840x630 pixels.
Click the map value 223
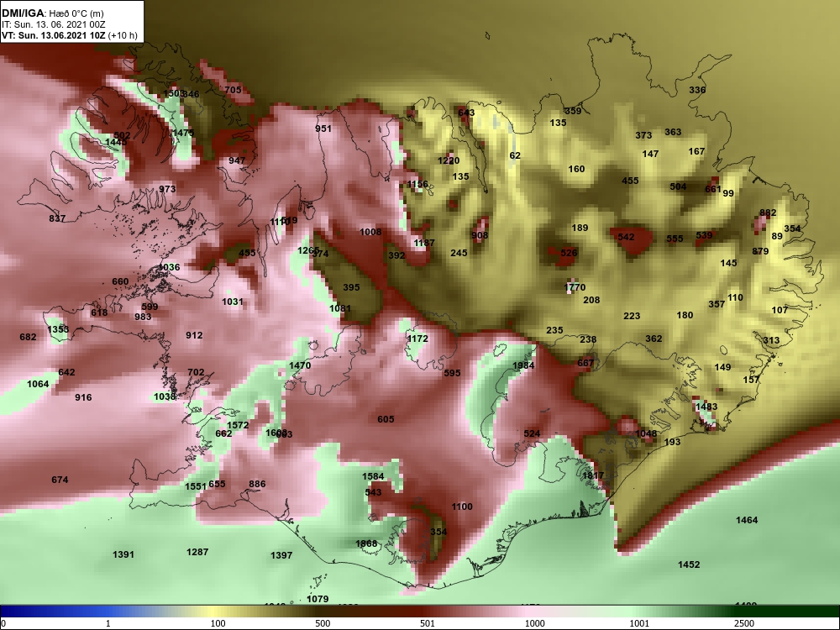click(x=632, y=316)
